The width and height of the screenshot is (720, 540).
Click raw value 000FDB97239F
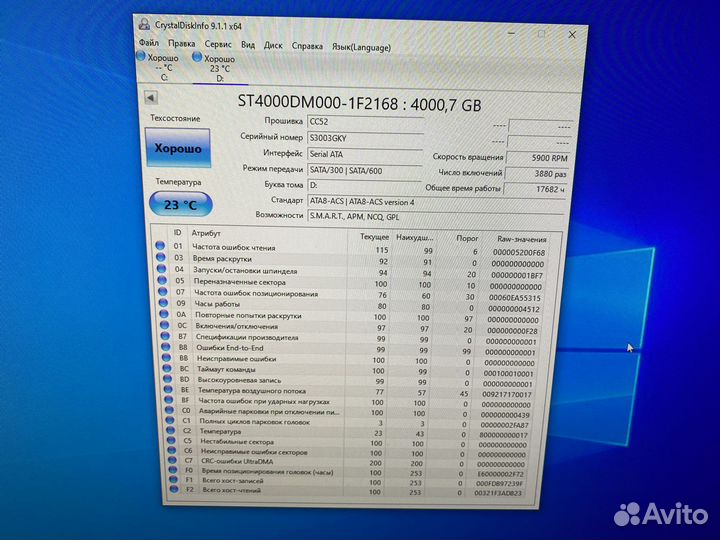[499, 484]
